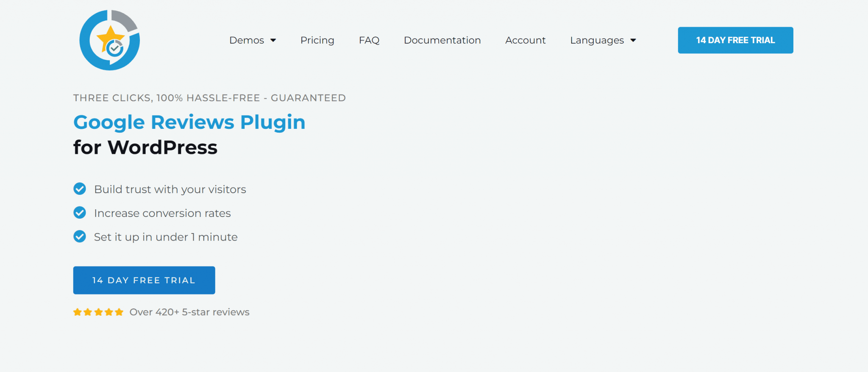Expand the Demos dropdown arrow
The image size is (868, 372).
tap(273, 40)
